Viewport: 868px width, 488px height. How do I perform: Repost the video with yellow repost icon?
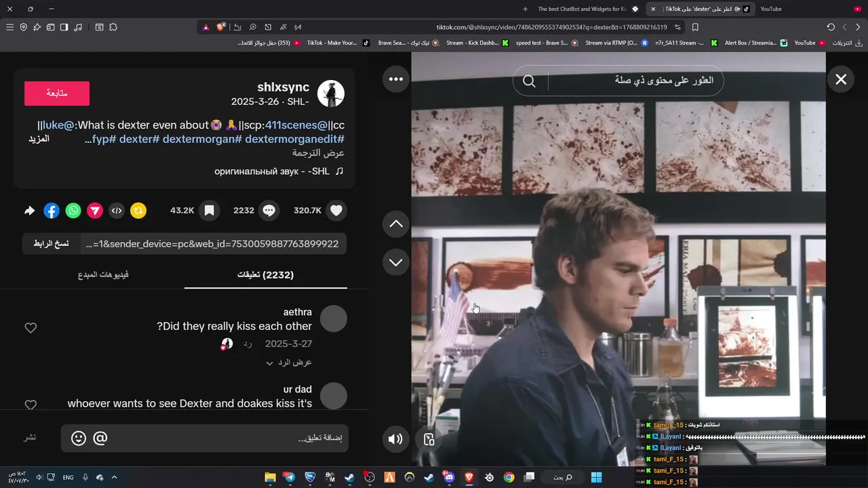tap(138, 211)
